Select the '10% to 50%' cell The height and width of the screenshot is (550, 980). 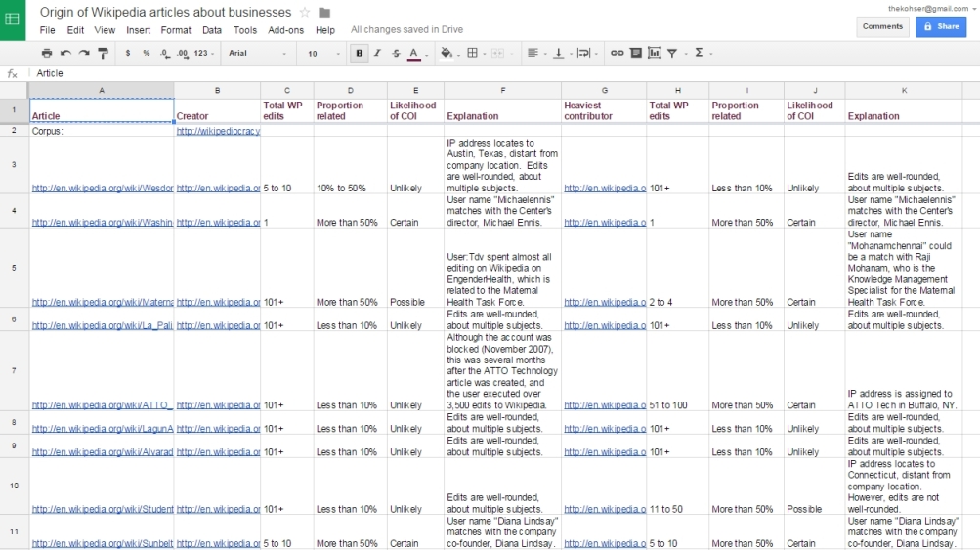(350, 165)
